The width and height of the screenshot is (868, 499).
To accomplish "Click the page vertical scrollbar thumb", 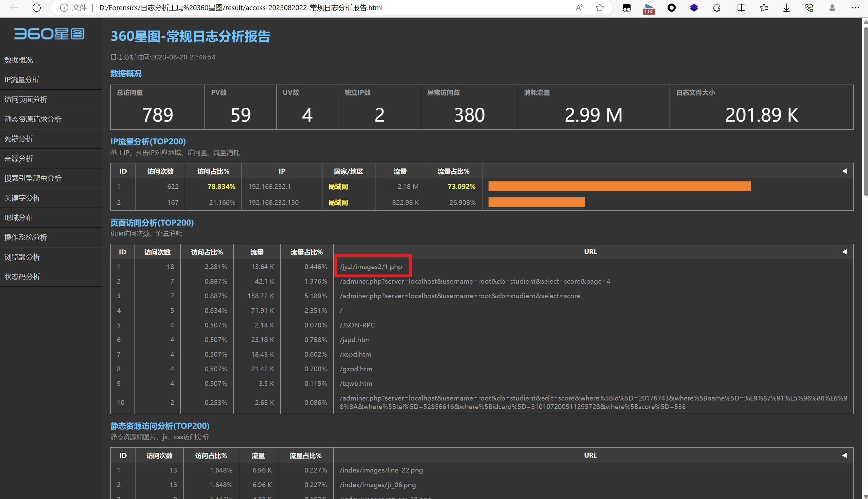I will (865, 111).
